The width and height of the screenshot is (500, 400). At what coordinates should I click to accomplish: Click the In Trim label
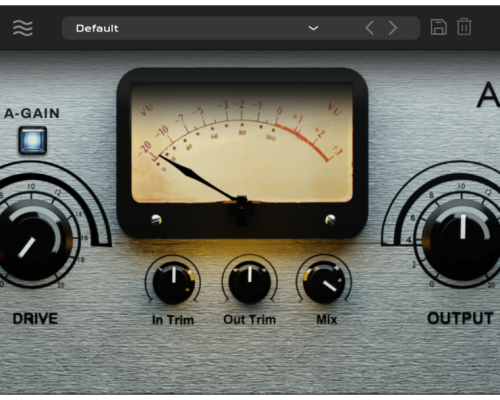173,320
